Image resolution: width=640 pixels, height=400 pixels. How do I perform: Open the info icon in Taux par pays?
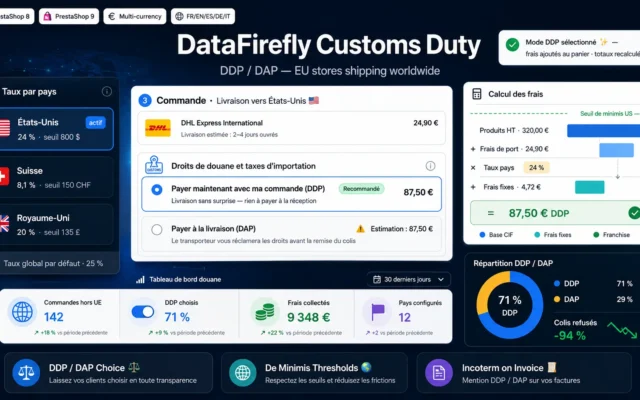pyautogui.click(x=107, y=91)
